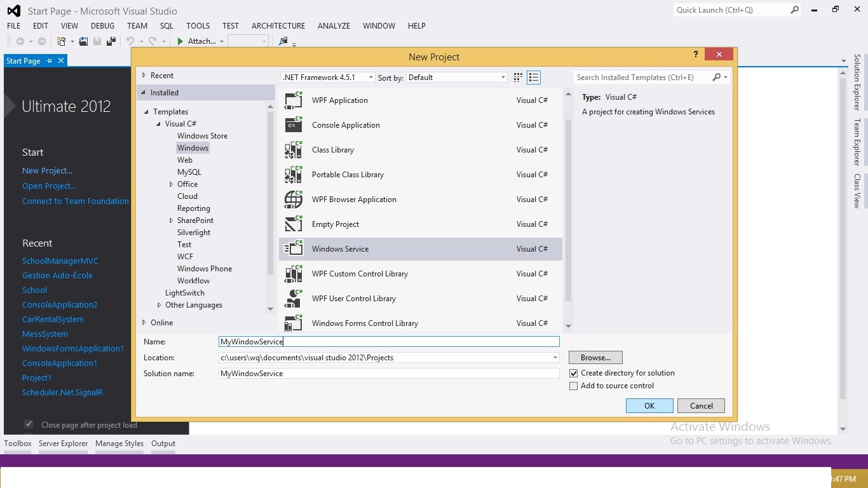Select the WPF Browser Application template icon
868x488 pixels.
pyautogui.click(x=293, y=200)
